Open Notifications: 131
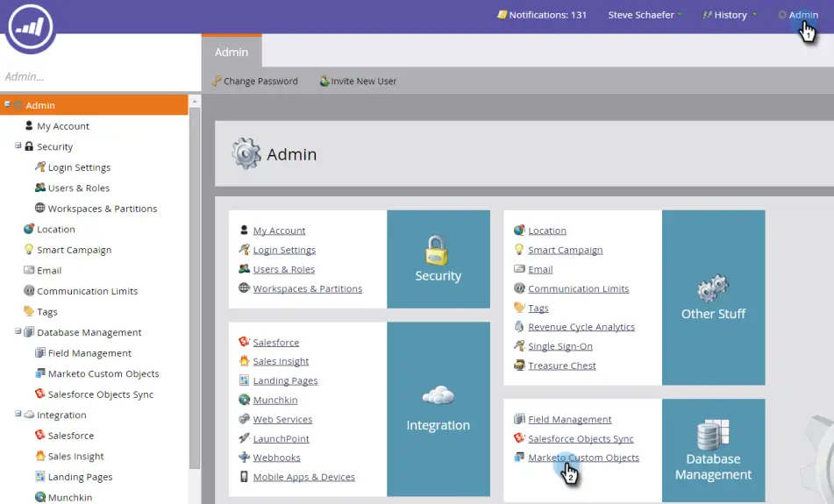 point(541,15)
